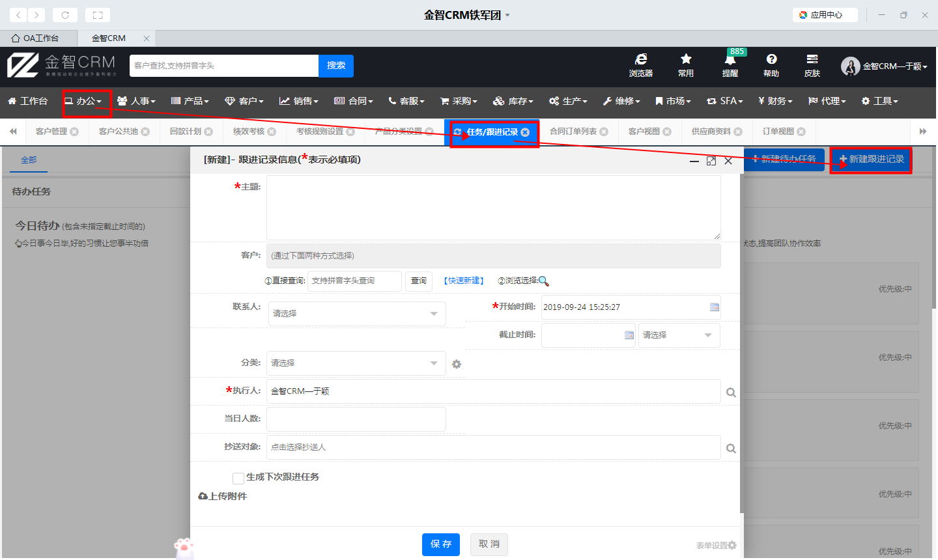Image resolution: width=938 pixels, height=560 pixels.
Task: Click the browser forward arrow button
Action: [36, 14]
